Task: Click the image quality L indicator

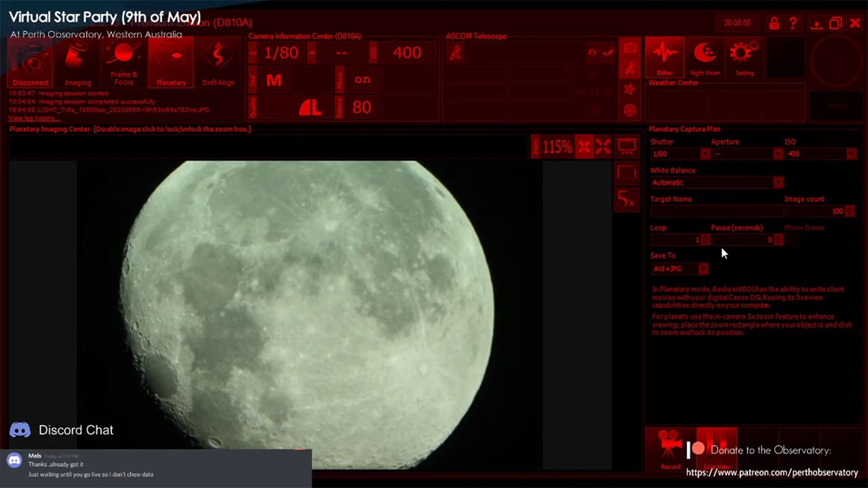Action: point(310,107)
